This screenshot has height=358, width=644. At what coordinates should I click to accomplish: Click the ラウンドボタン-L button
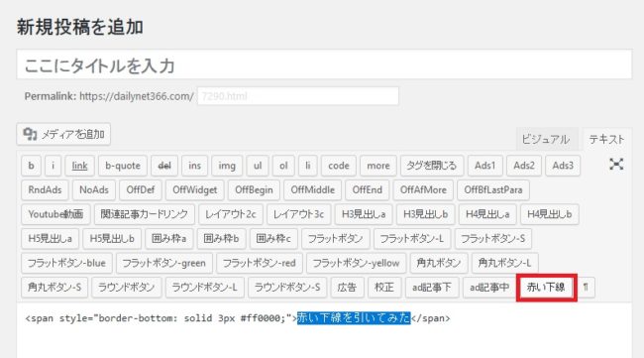(204, 287)
